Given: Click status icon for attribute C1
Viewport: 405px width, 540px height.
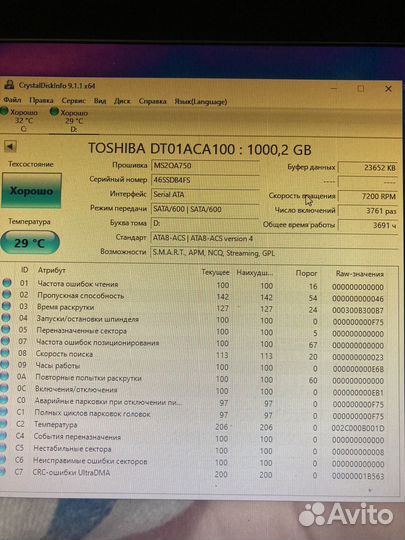Looking at the screenshot, I should point(3,412).
